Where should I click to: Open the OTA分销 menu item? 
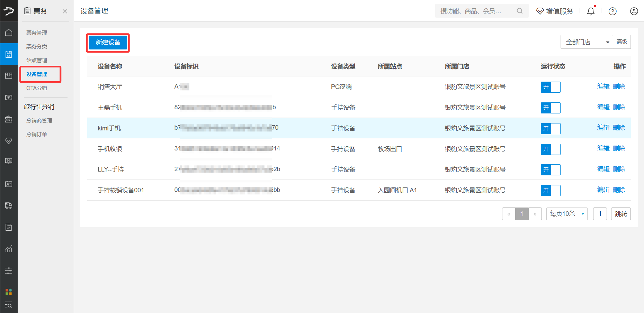37,88
